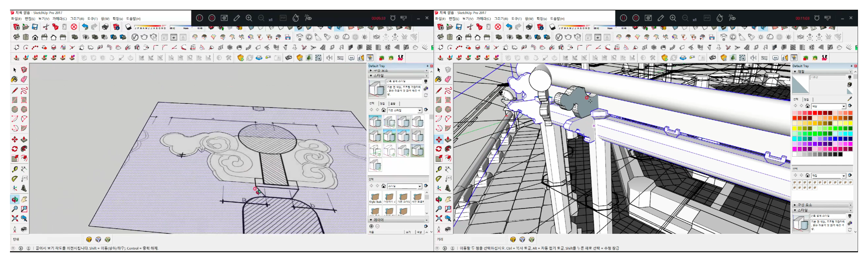
Task: Select the arrow Select tool in left window
Action: tap(15, 70)
